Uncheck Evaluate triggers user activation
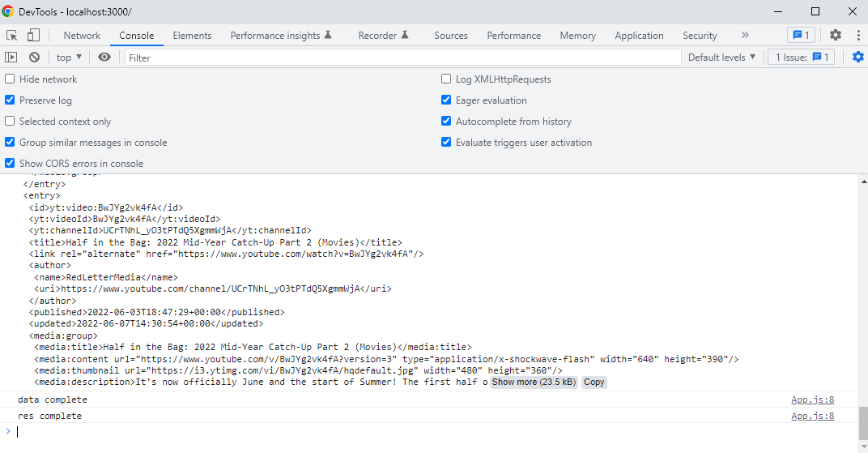The height and width of the screenshot is (453, 868). (x=446, y=143)
